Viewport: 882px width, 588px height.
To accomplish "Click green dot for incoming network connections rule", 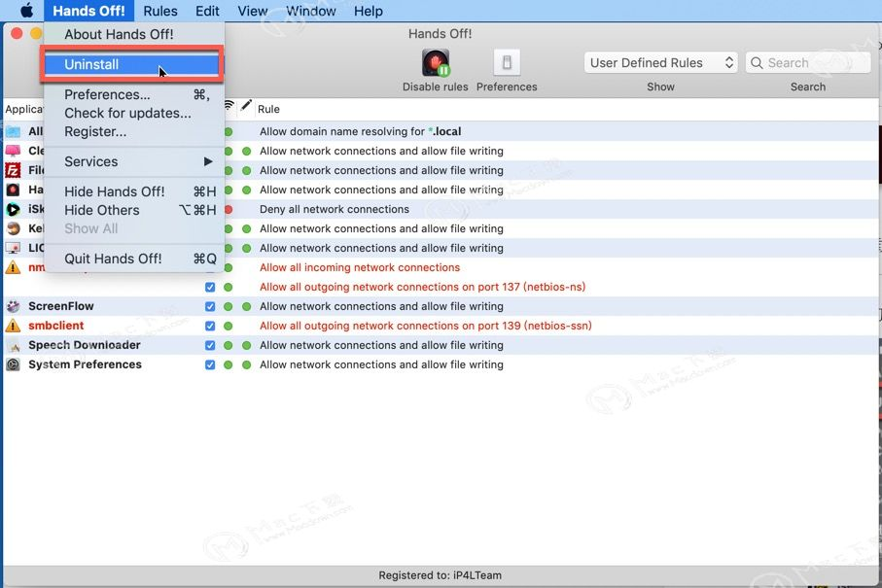I will (229, 268).
